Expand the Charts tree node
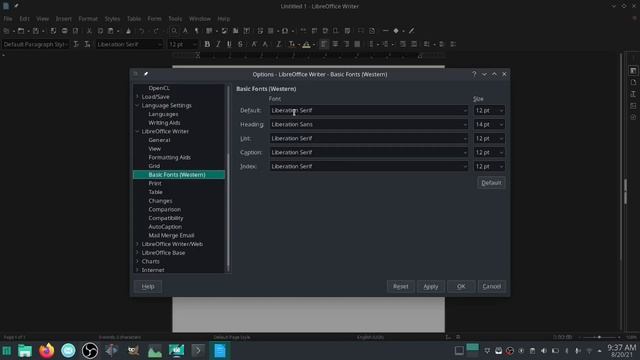Screen dimensions: 640x360 pyautogui.click(x=137, y=261)
